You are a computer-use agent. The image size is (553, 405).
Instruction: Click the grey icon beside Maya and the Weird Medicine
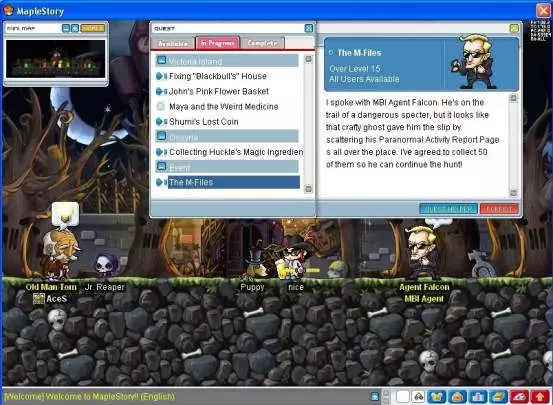160,107
